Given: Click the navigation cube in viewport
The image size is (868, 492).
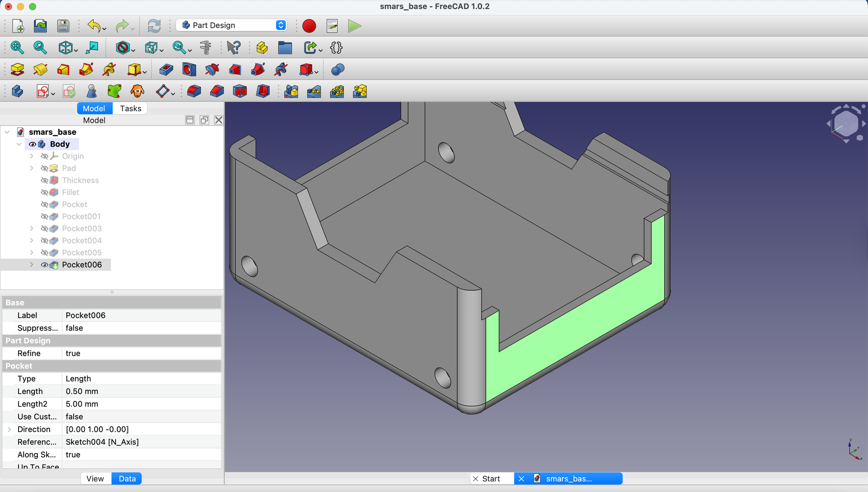Looking at the screenshot, I should tap(846, 123).
